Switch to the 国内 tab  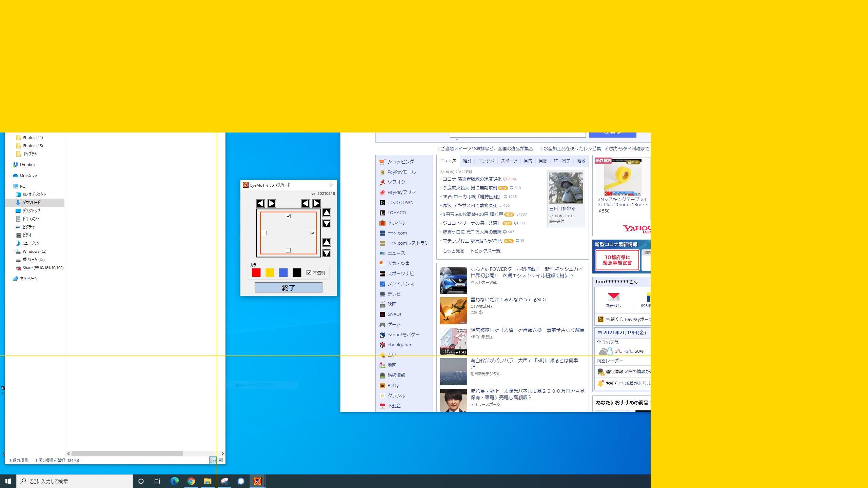[x=528, y=161]
